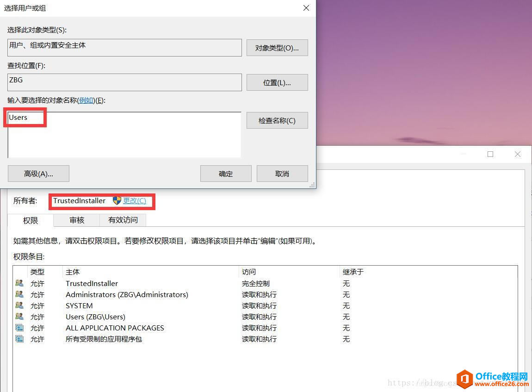Confirm with the 确定 button
The image size is (532, 392).
[226, 174]
